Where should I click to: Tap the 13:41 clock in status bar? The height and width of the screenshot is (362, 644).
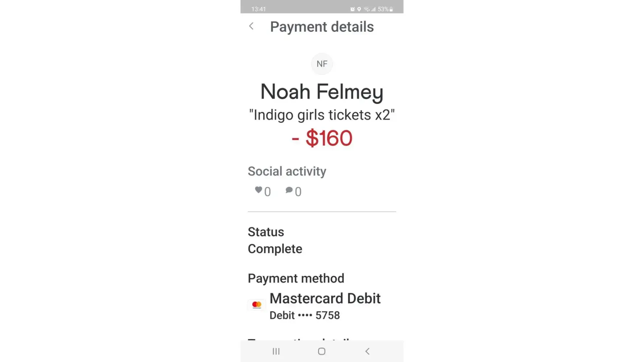point(259,9)
